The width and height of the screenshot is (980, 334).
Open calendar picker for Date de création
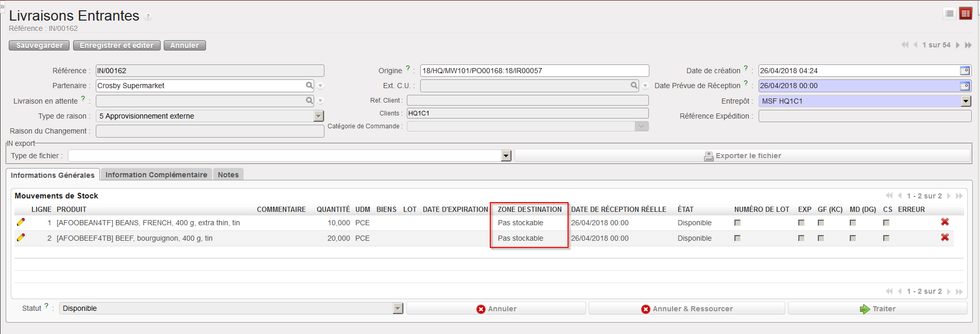click(x=965, y=71)
